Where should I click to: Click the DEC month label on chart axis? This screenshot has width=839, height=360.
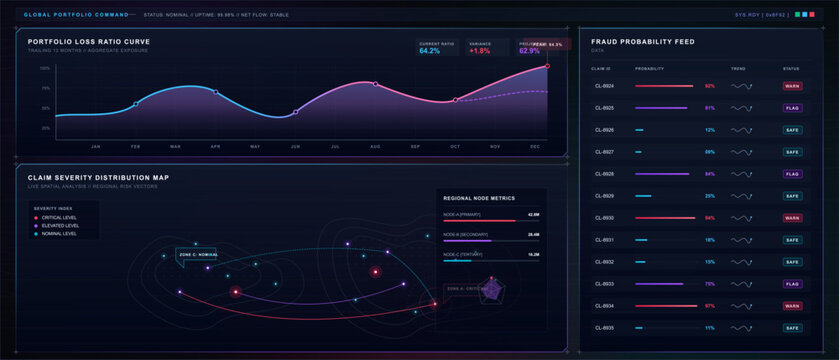535,147
